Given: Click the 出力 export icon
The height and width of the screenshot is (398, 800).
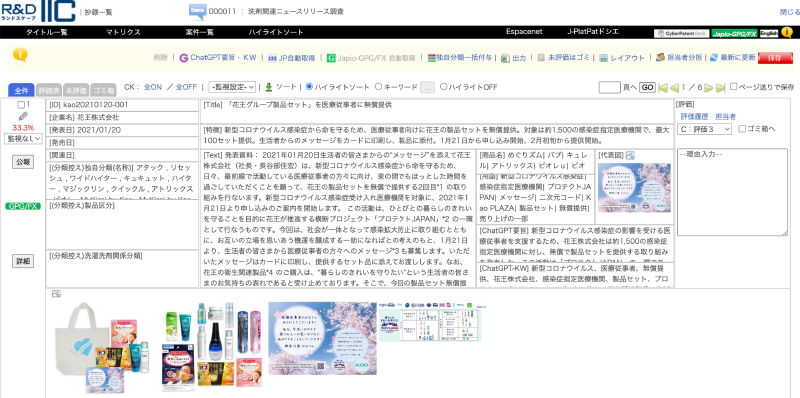Looking at the screenshot, I should [x=505, y=58].
